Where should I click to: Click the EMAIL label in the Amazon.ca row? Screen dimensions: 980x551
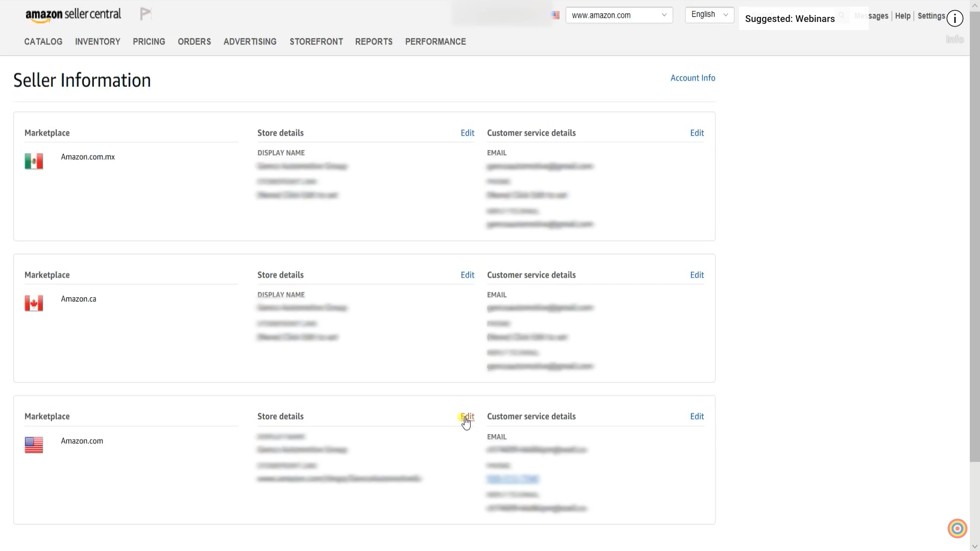(497, 295)
